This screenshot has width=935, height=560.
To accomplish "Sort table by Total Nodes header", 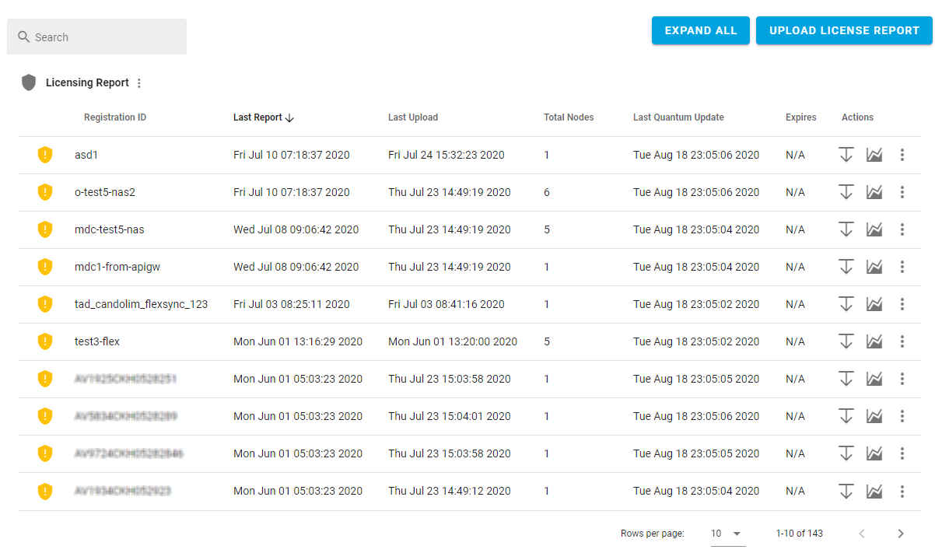I will (x=569, y=117).
